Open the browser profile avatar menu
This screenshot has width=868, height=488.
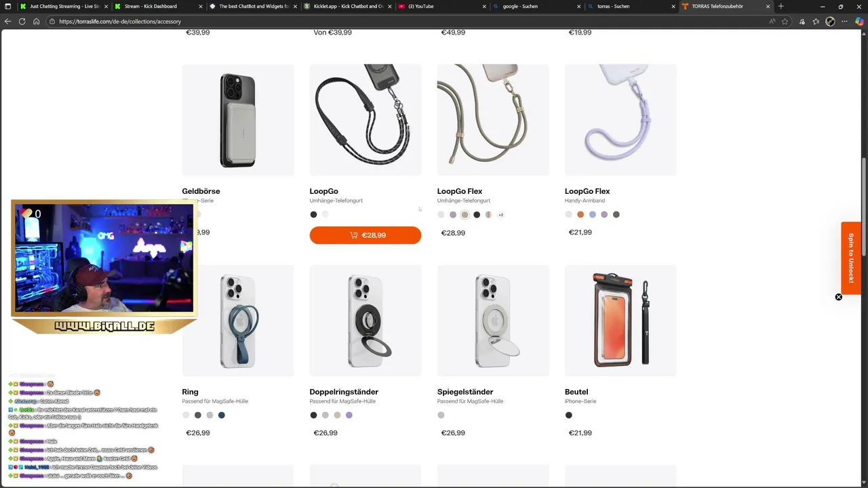coord(830,21)
